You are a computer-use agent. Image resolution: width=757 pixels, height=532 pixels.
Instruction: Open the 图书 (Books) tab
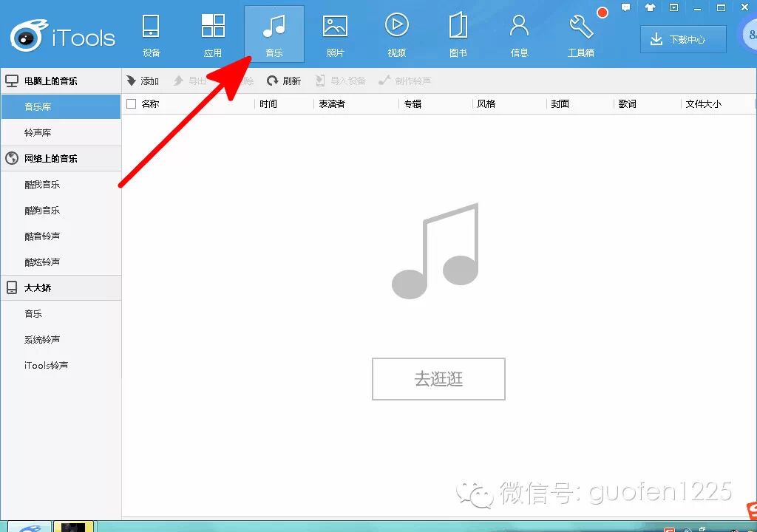coord(458,35)
